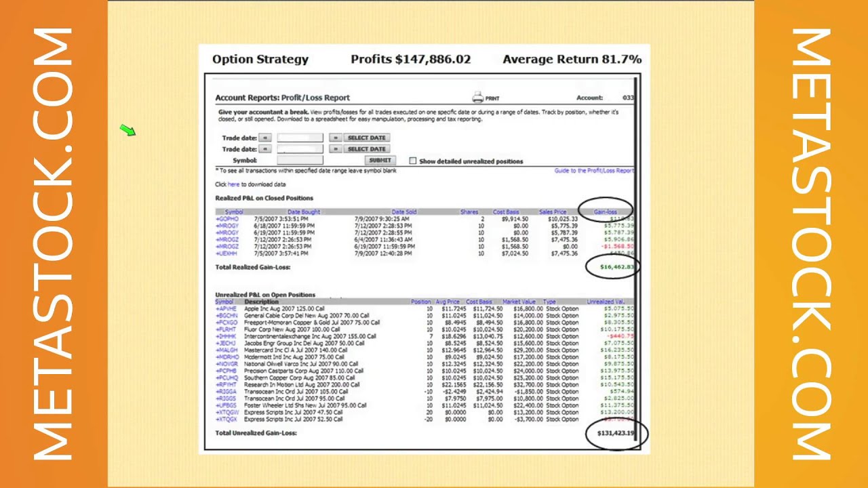
Task: Expand the +MROGY row bought 6/19/2007
Action: coord(227,232)
